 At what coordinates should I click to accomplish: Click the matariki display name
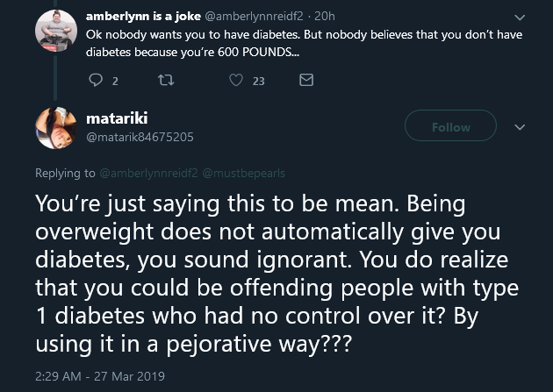[x=117, y=118]
